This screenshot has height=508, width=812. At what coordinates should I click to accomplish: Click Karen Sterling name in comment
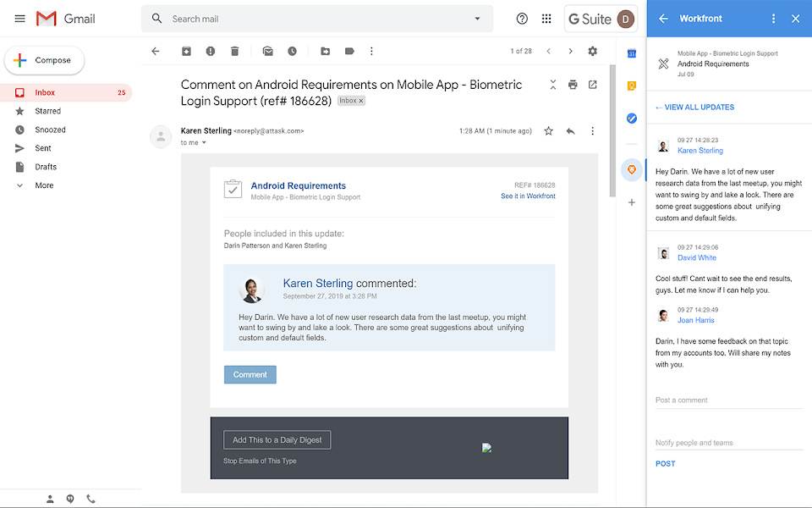317,283
